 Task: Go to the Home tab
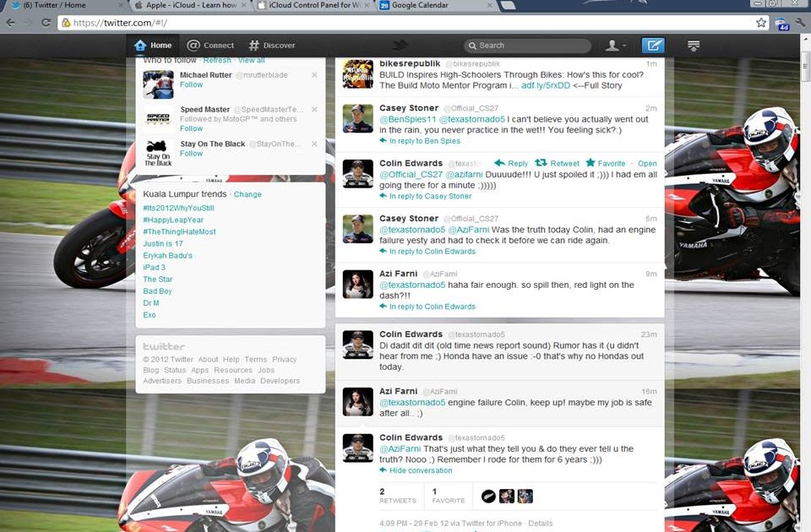click(x=153, y=46)
